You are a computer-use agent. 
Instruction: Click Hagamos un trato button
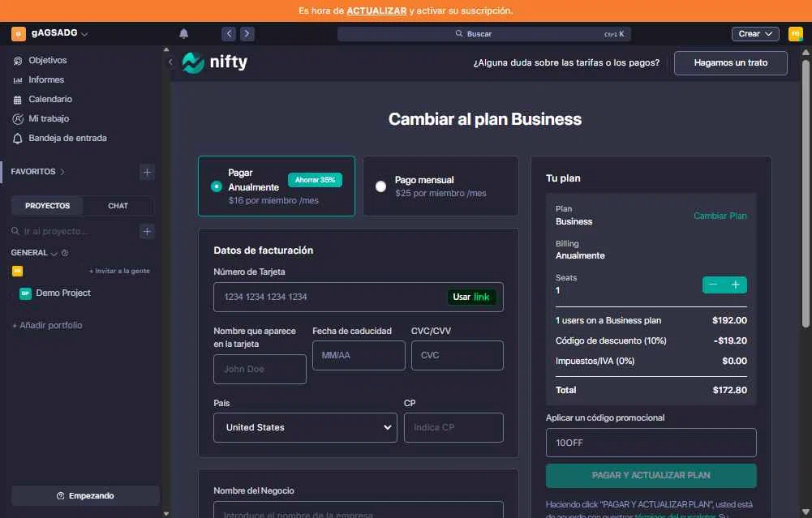point(731,62)
